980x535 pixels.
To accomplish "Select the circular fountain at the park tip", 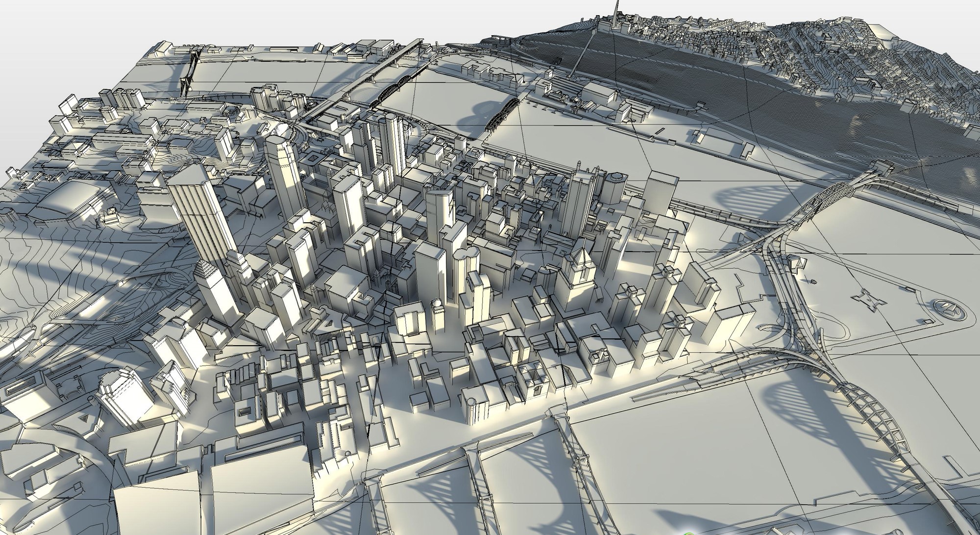I will (950, 309).
